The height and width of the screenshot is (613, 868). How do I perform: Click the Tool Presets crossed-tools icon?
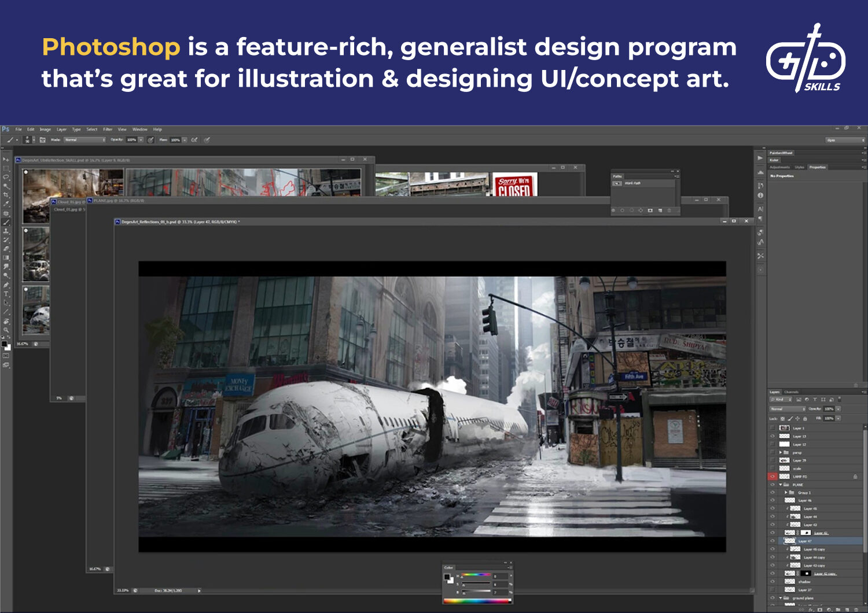(x=760, y=256)
